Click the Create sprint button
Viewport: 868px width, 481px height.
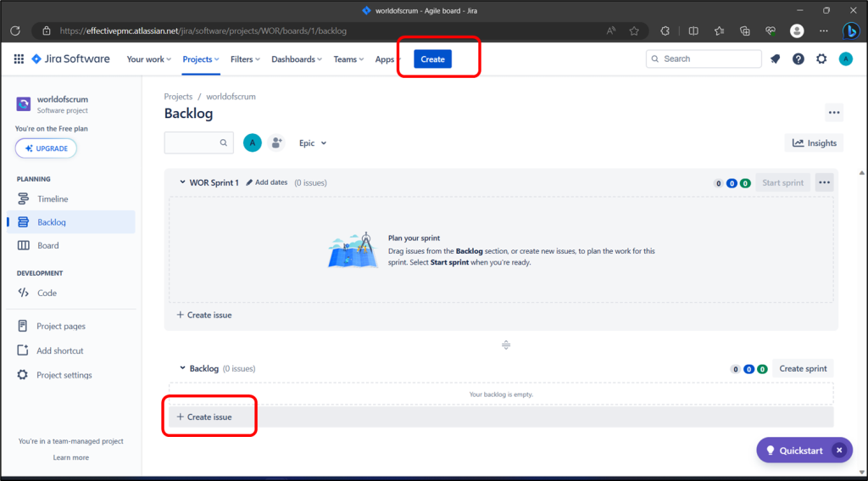804,368
